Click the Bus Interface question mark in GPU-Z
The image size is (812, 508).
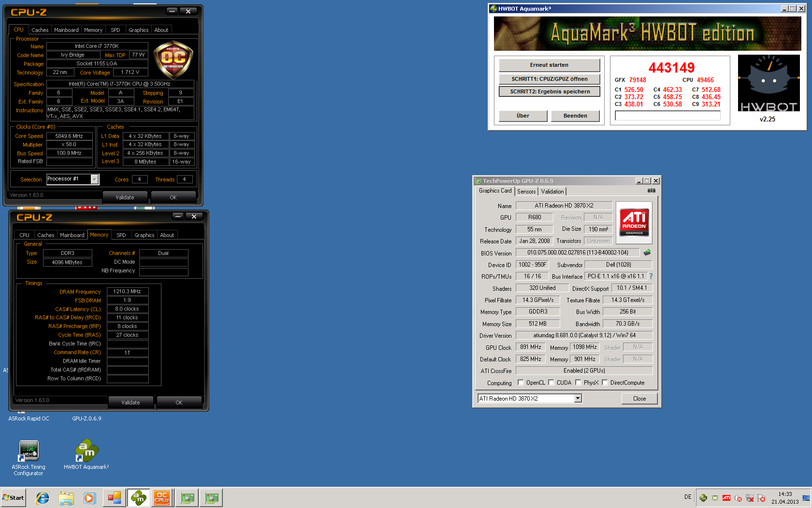(x=651, y=276)
